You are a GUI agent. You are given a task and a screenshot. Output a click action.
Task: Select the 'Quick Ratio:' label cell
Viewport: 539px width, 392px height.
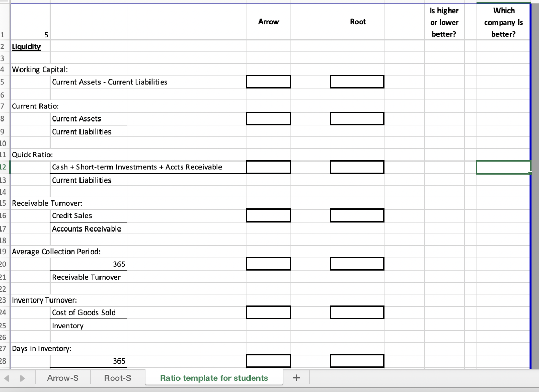pos(32,155)
